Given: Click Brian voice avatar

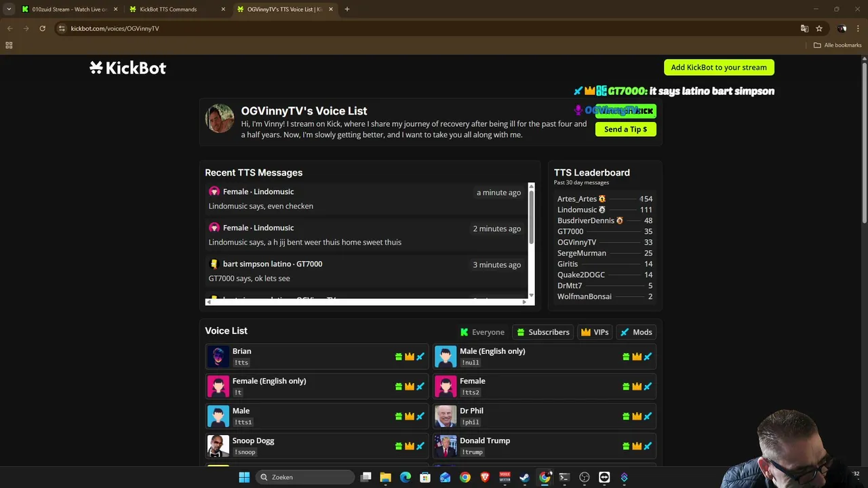Looking at the screenshot, I should click(218, 357).
